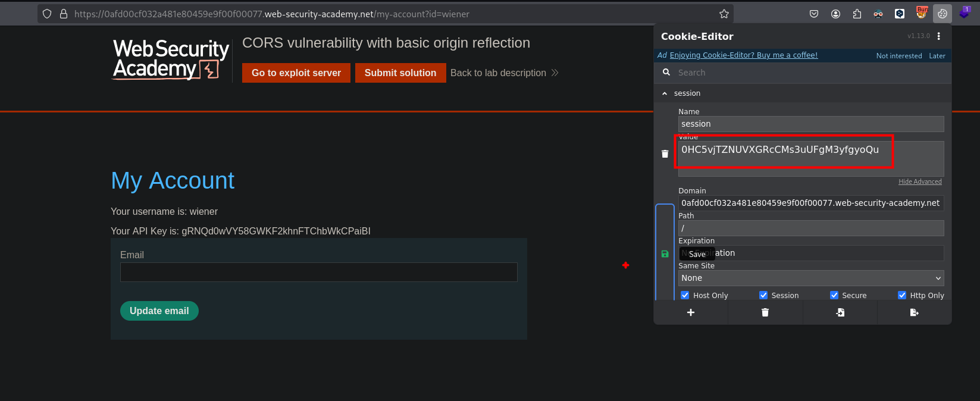The height and width of the screenshot is (401, 980).
Task: Uncheck the Host Only checkbox
Action: [x=685, y=295]
